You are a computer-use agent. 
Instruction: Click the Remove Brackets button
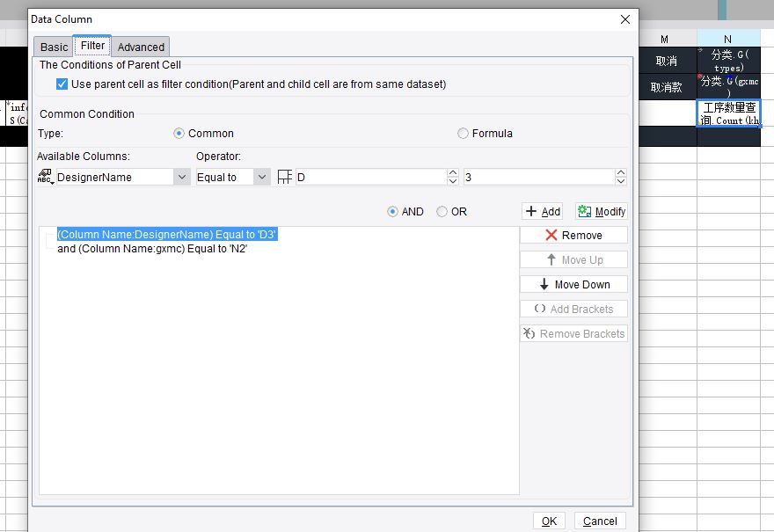tap(573, 333)
